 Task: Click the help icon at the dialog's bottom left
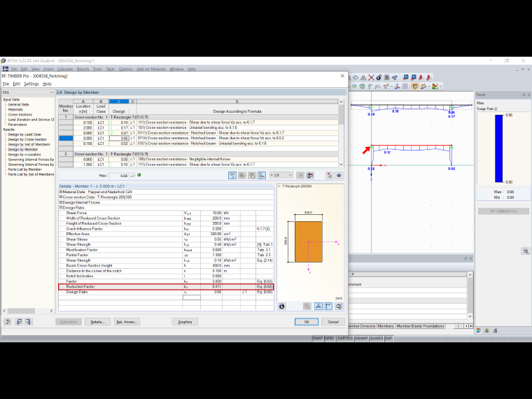point(8,321)
